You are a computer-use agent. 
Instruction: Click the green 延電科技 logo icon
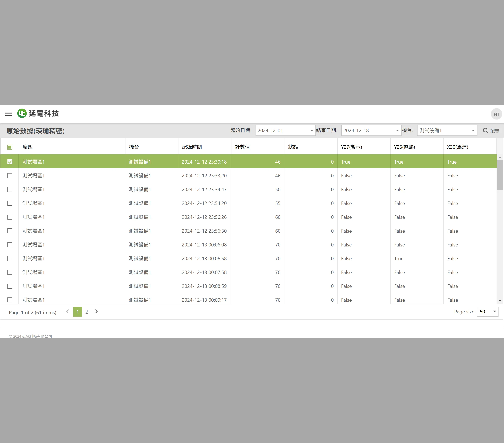pos(22,114)
